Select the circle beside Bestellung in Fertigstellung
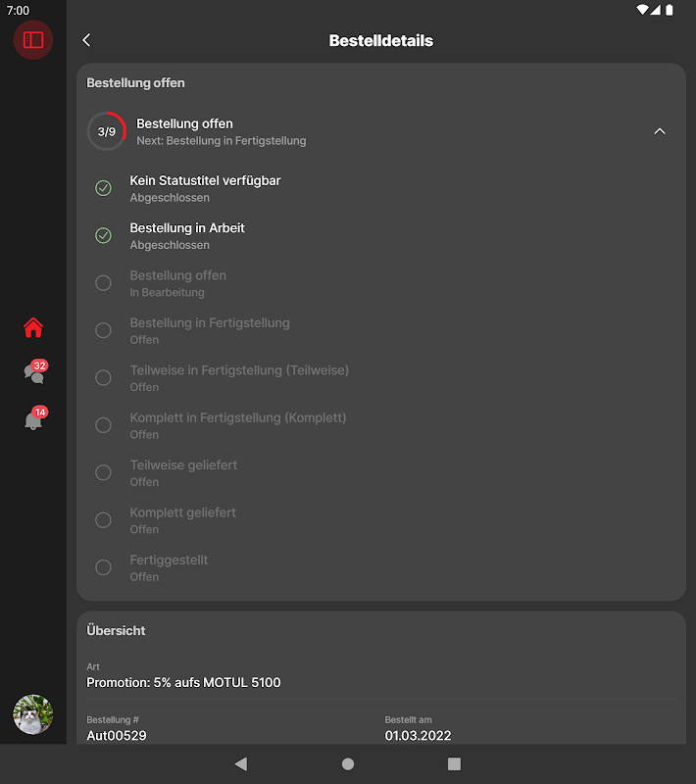Viewport: 696px width, 784px height. 104,330
